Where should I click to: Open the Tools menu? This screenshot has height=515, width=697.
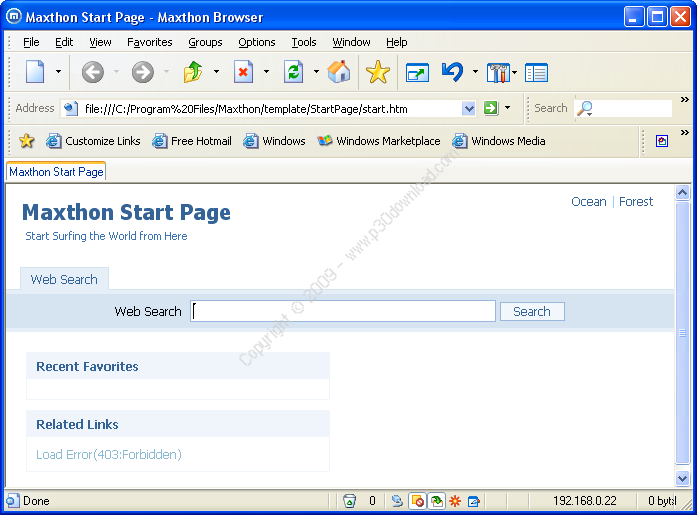[x=304, y=42]
